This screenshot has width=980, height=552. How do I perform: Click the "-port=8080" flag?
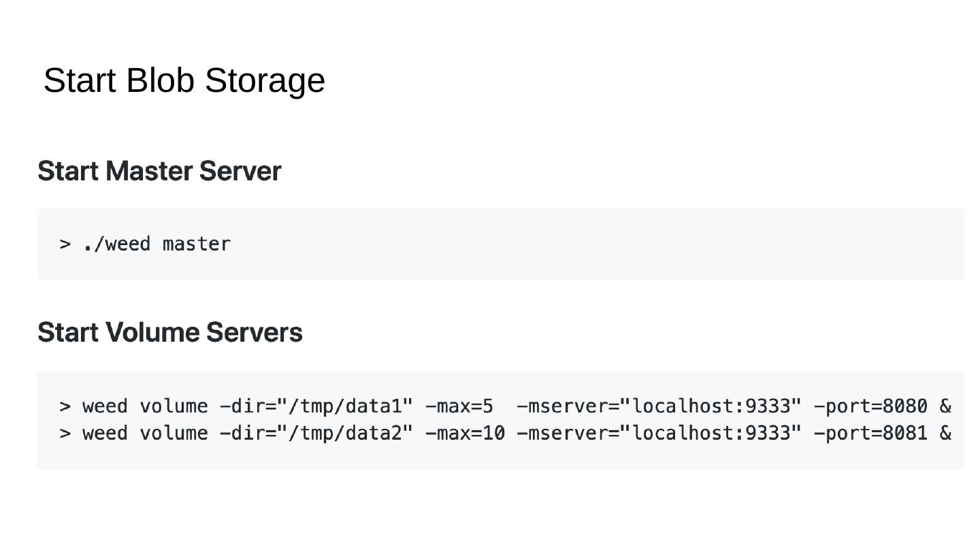click(870, 406)
